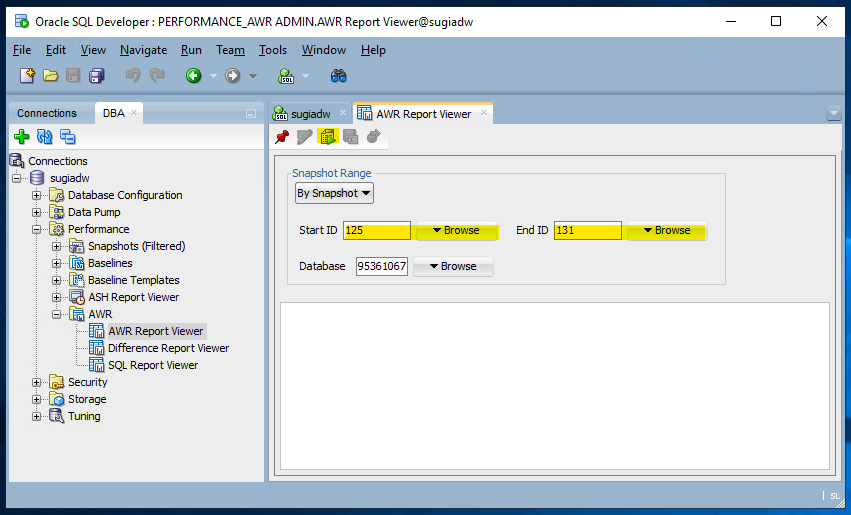Click the End ID input field
The height and width of the screenshot is (515, 851).
point(588,230)
